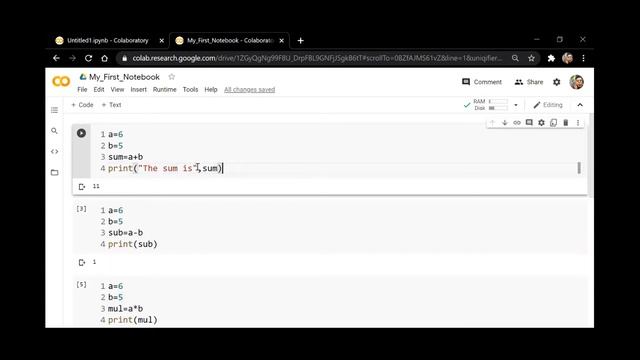Select the My_First_Notebook browser tab
The height and width of the screenshot is (360, 640).
[x=230, y=40]
